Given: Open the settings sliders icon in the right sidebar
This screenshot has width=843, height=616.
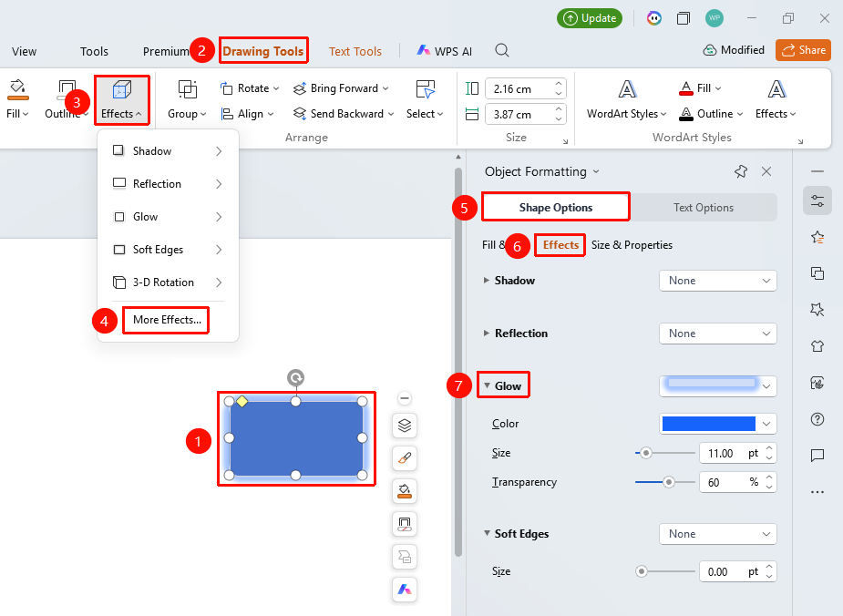Looking at the screenshot, I should tap(817, 200).
